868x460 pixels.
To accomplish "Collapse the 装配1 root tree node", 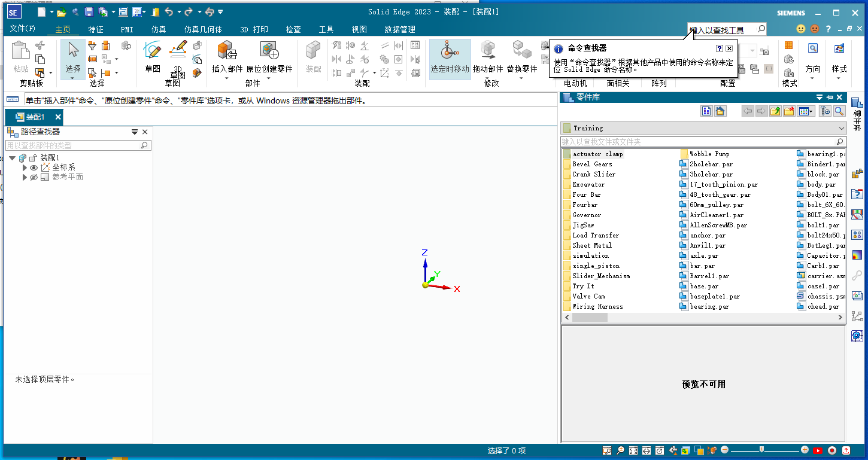I will 13,158.
